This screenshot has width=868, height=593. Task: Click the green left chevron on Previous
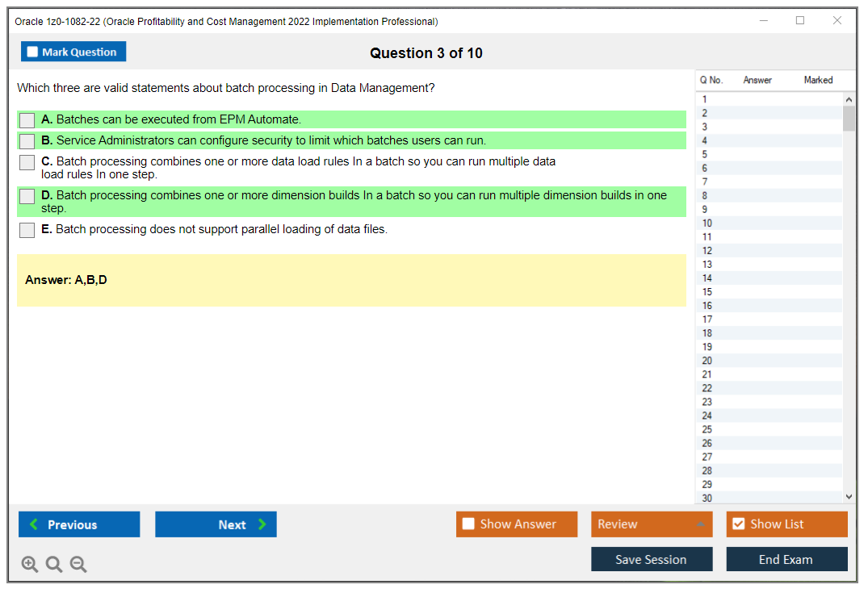pos(32,524)
